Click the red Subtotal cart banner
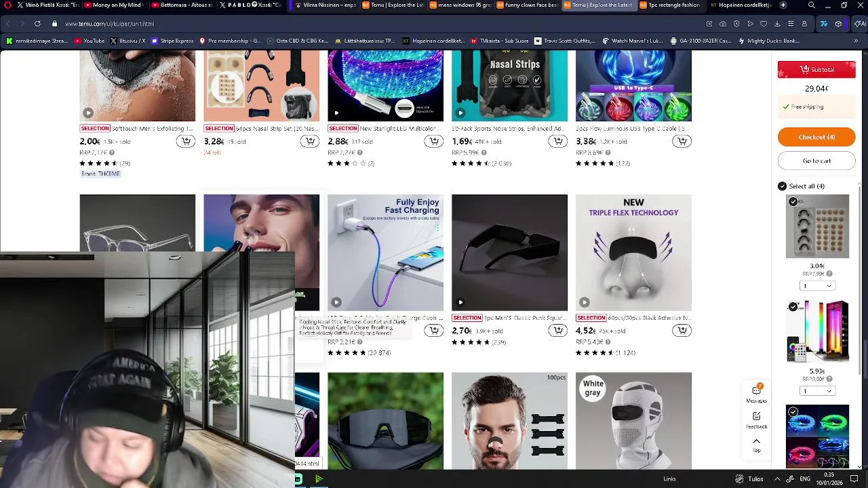868x488 pixels. [816, 69]
